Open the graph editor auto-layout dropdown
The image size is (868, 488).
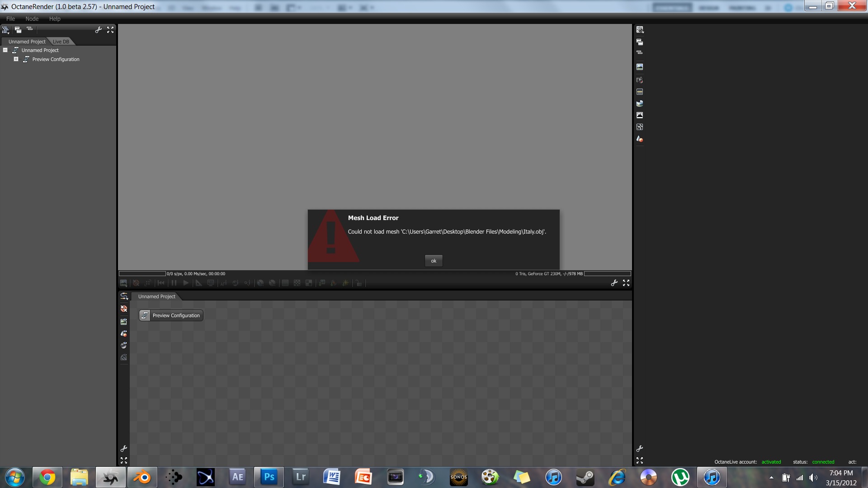pyautogui.click(x=123, y=296)
